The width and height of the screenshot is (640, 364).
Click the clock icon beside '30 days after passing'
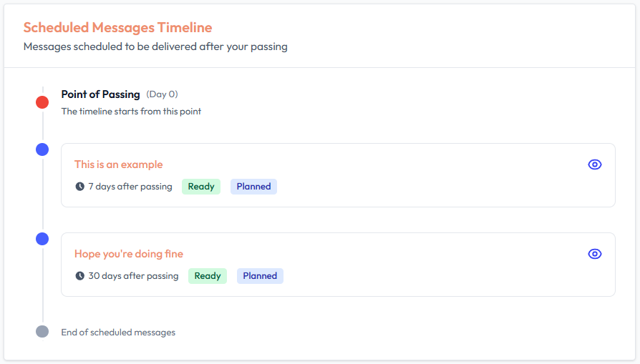[79, 276]
